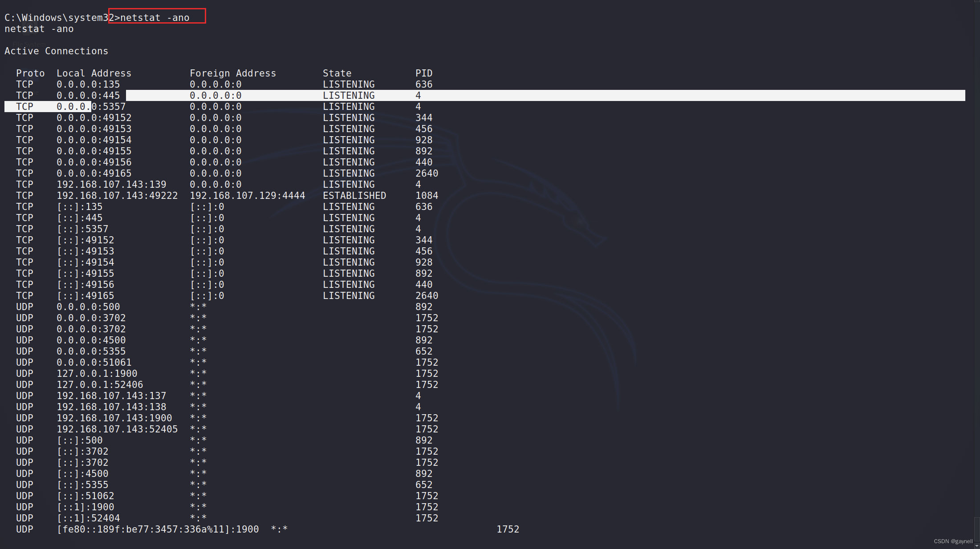Click local address 0.0.0.0:49153
The image size is (980, 549).
[x=94, y=129]
